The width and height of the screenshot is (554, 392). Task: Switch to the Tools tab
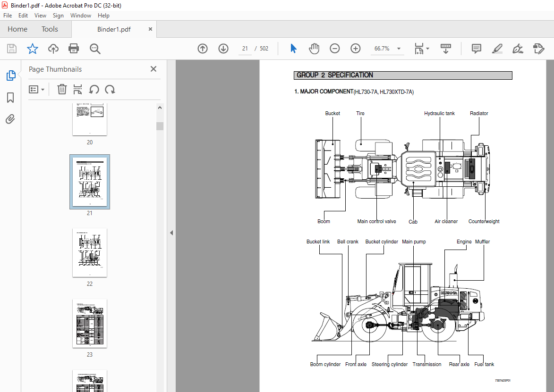pos(50,29)
